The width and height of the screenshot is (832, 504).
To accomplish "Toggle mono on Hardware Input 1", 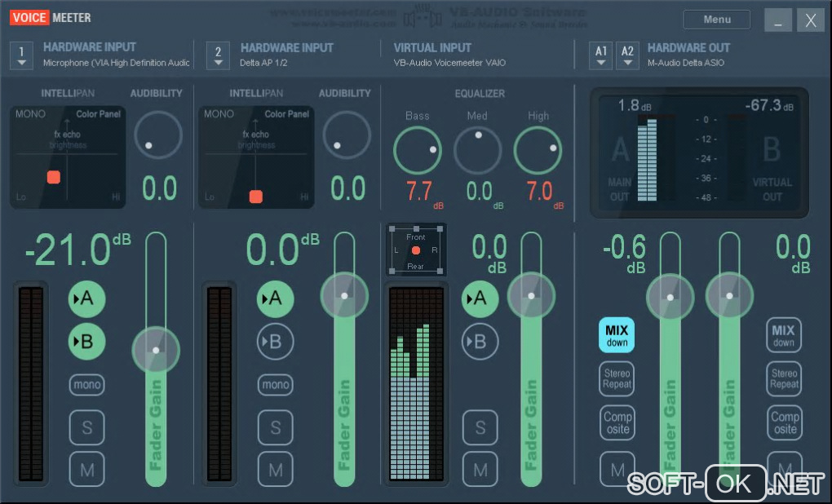I will pyautogui.click(x=87, y=385).
